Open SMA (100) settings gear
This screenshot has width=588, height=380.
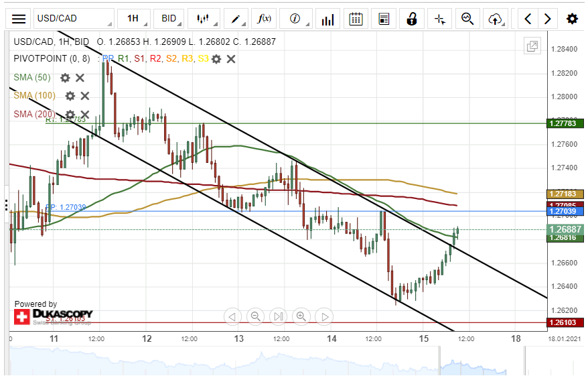(x=70, y=96)
